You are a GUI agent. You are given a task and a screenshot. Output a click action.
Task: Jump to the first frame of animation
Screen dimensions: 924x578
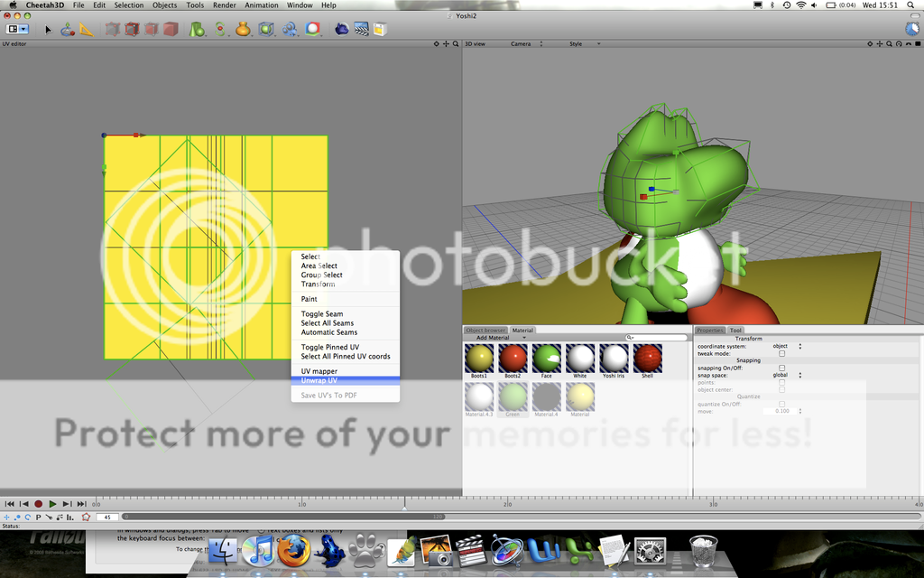coord(9,504)
